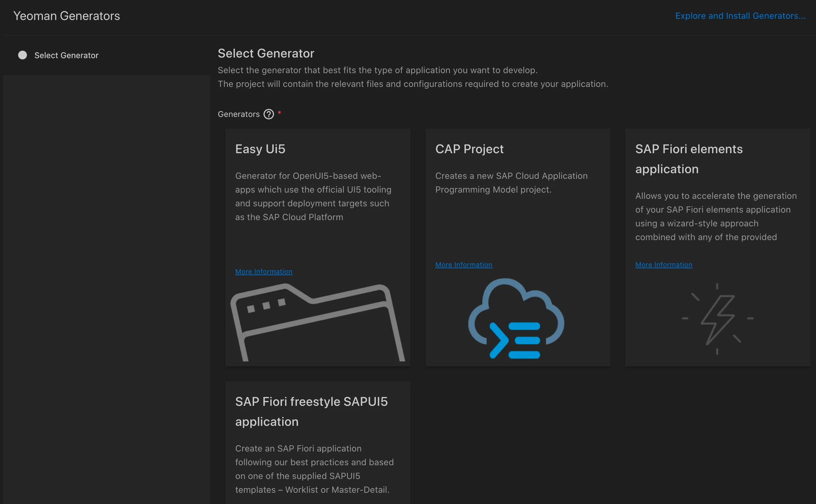This screenshot has height=504, width=816.
Task: Select the Easy Ui5 generator title
Action: (260, 149)
